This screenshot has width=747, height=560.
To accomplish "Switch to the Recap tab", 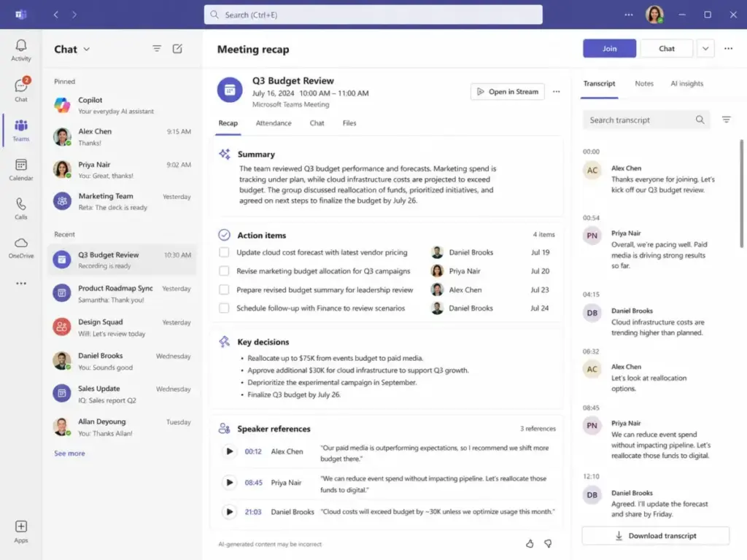I will (228, 122).
